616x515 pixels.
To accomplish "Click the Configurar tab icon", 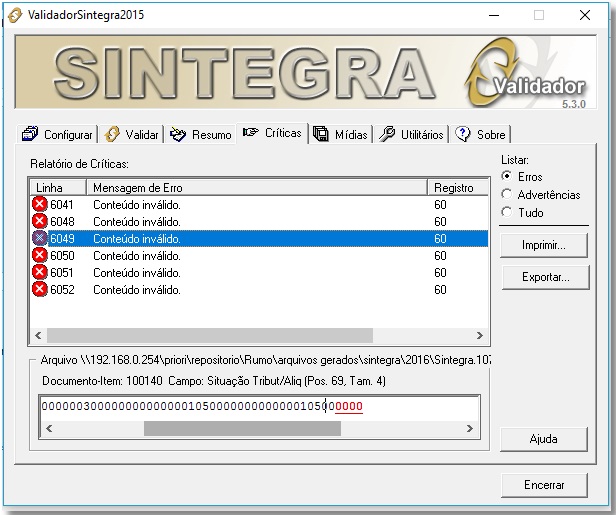I will click(30, 134).
